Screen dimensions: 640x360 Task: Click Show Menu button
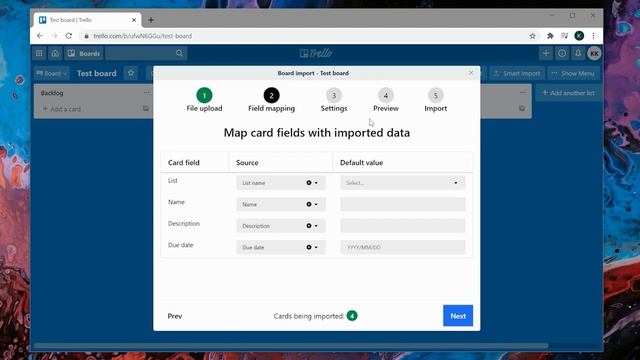coord(573,73)
